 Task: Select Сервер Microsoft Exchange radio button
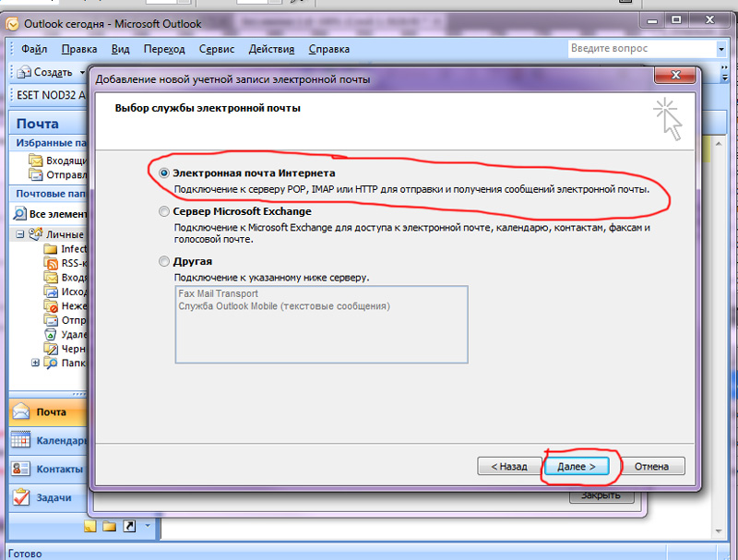click(165, 211)
